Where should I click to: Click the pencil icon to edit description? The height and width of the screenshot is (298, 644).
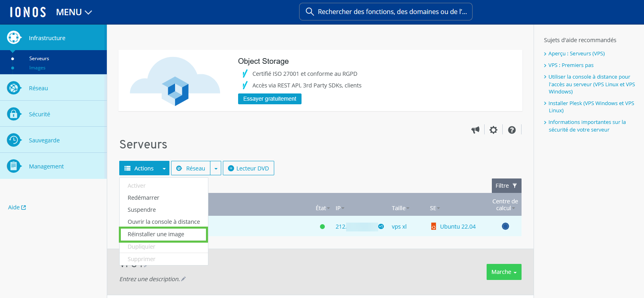click(183, 279)
